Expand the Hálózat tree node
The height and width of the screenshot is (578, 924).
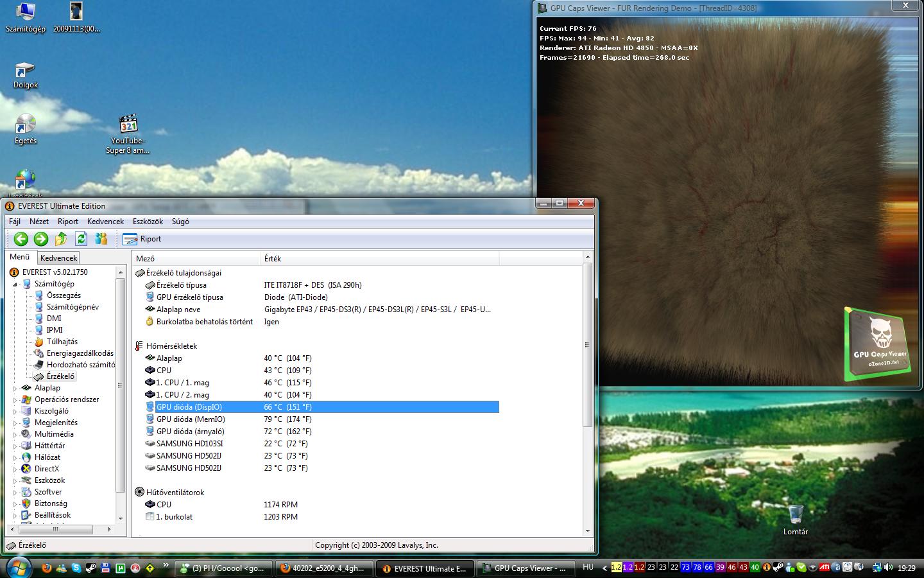[15, 457]
